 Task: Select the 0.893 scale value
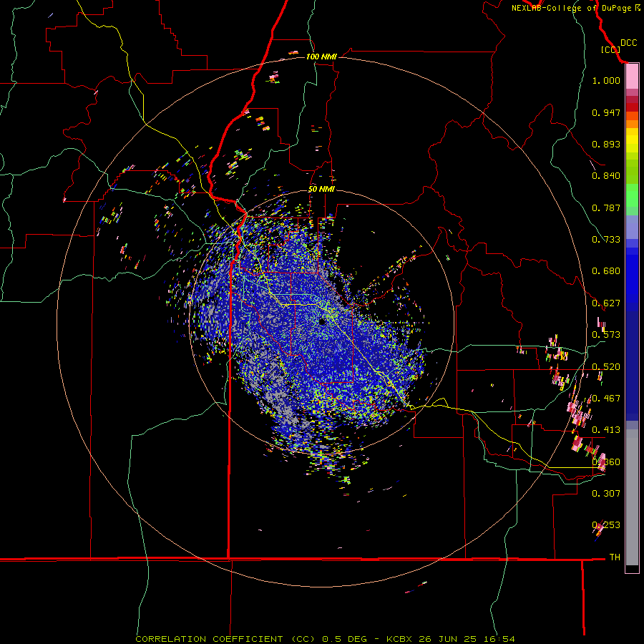(606, 144)
